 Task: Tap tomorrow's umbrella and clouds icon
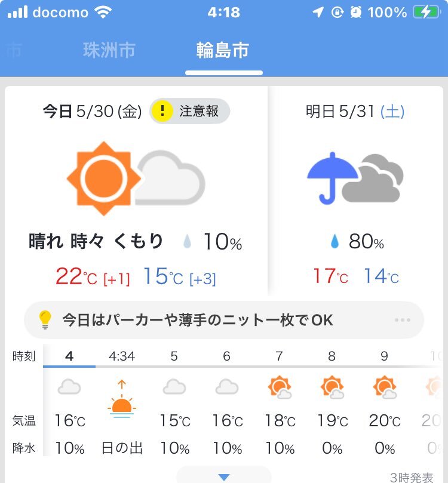click(x=355, y=178)
